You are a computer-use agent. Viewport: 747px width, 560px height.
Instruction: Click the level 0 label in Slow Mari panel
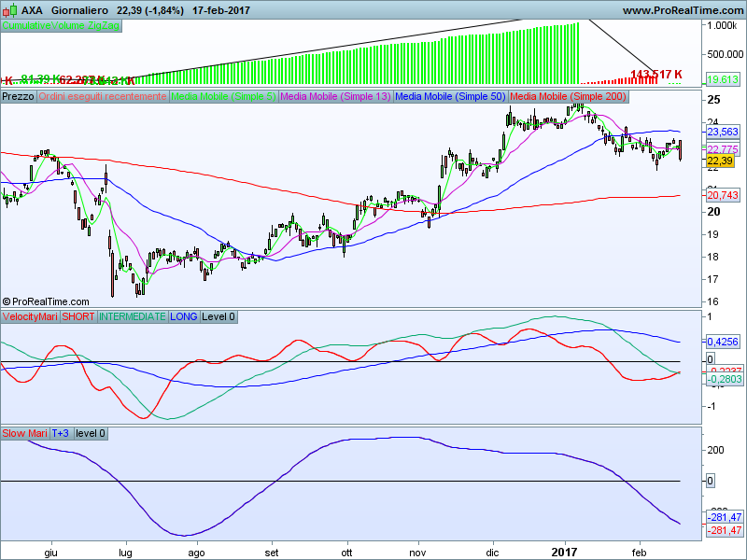click(91, 433)
